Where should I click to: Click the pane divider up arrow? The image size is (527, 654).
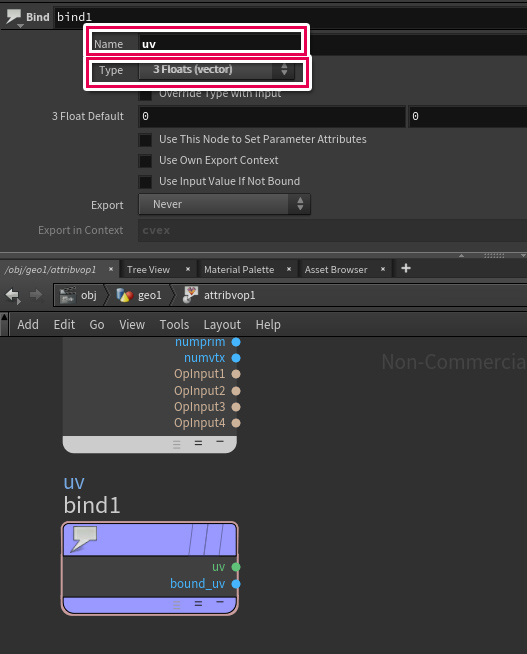(462, 255)
